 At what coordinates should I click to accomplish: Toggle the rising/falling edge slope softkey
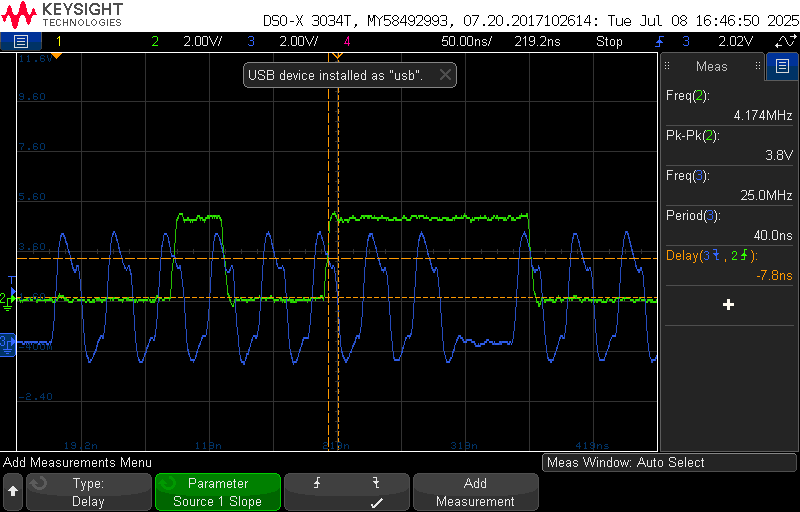tap(347, 492)
